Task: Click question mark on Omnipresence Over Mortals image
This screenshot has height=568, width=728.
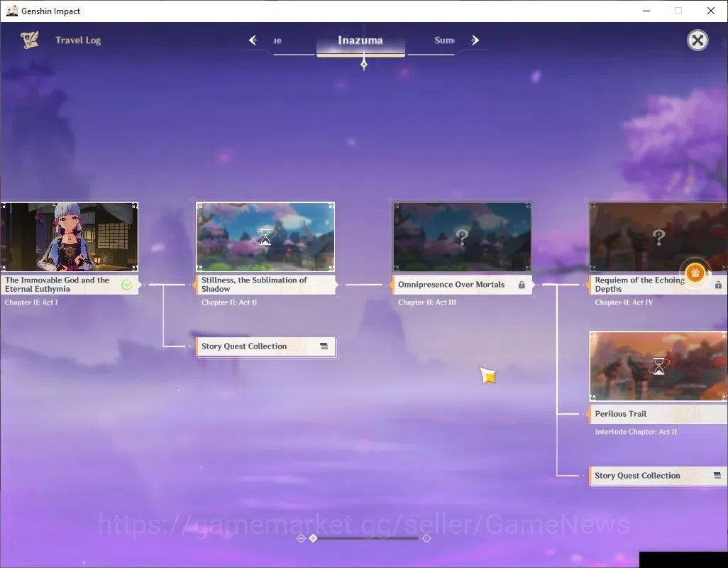Action: [462, 237]
